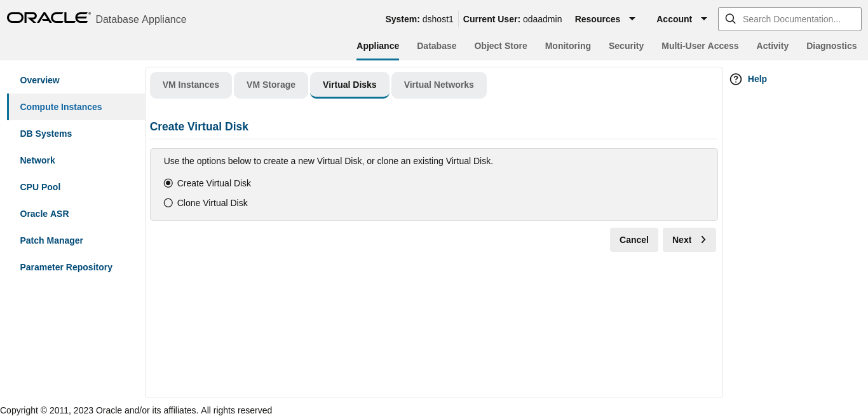
Task: Select Compute Instances in the sidebar
Action: [60, 107]
